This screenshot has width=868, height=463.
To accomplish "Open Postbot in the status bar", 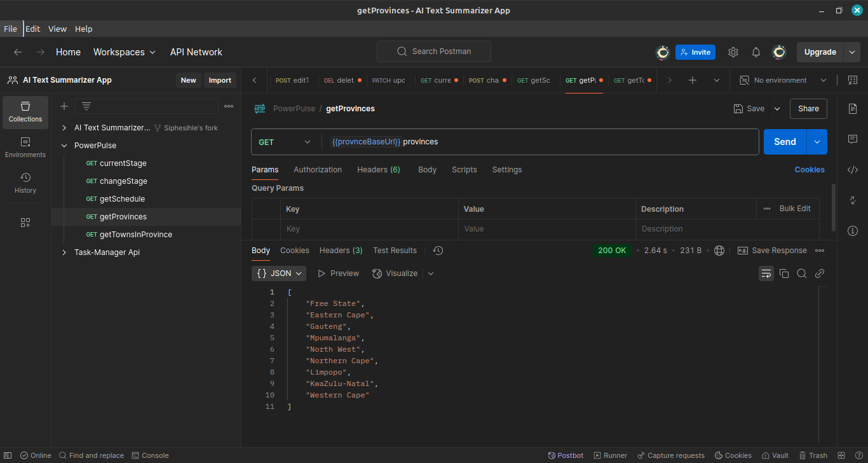I will pyautogui.click(x=566, y=455).
